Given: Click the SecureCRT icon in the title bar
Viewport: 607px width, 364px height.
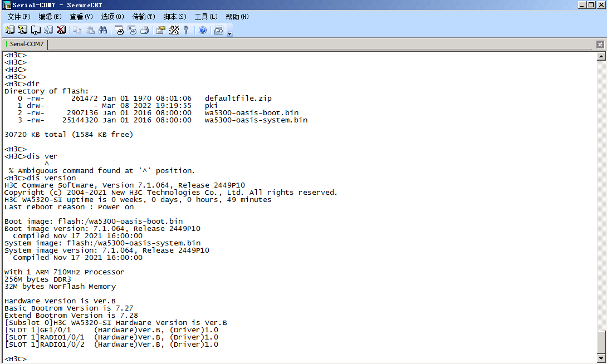Looking at the screenshot, I should coord(7,5).
